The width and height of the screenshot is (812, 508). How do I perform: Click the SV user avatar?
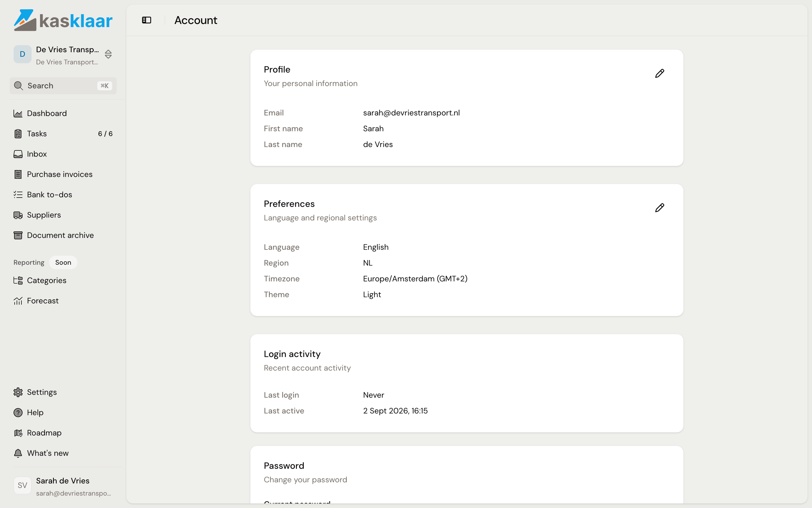click(23, 485)
